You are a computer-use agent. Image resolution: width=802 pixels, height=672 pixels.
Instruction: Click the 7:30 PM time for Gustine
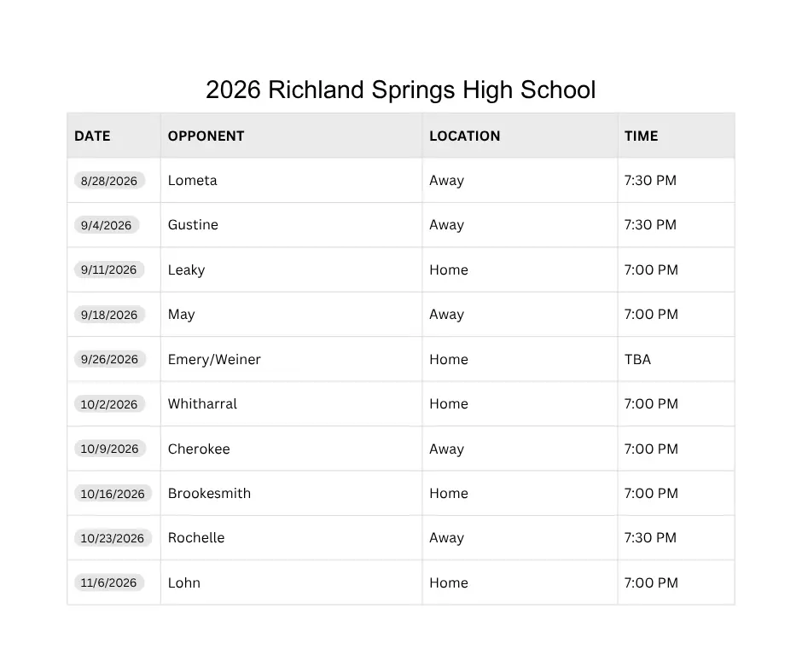(x=650, y=225)
